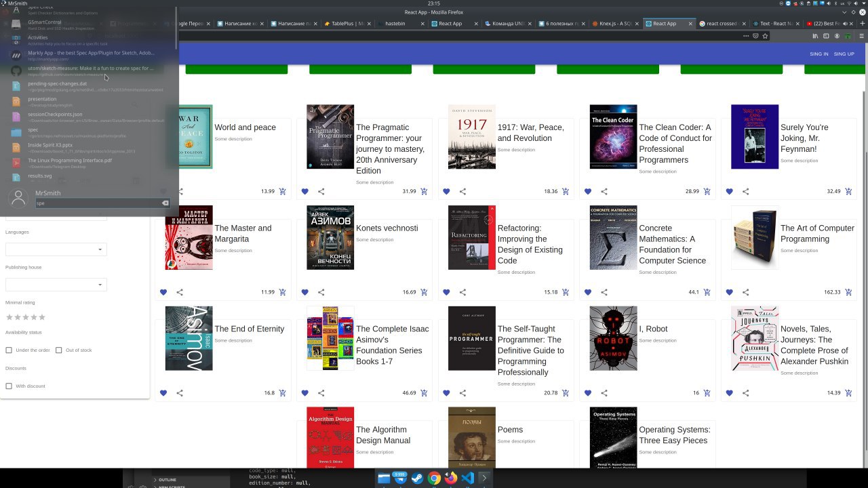
Task: Check the Out of stock checkbox
Action: coord(59,350)
